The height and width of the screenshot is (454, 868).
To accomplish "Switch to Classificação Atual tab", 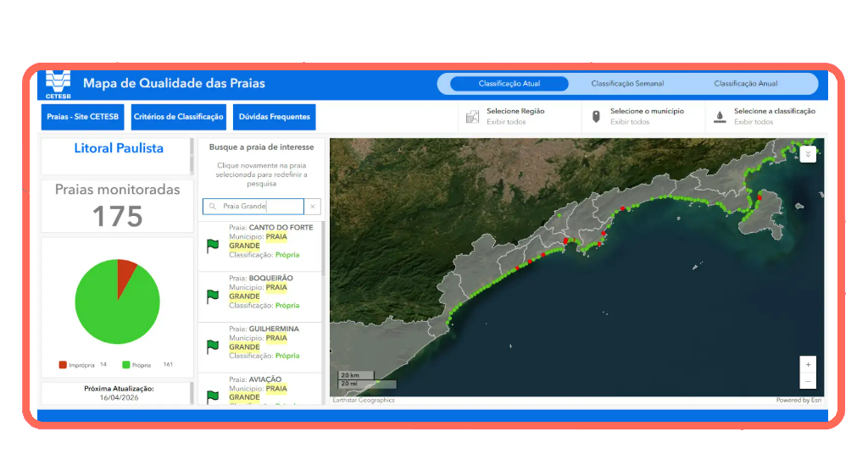I will pos(509,84).
